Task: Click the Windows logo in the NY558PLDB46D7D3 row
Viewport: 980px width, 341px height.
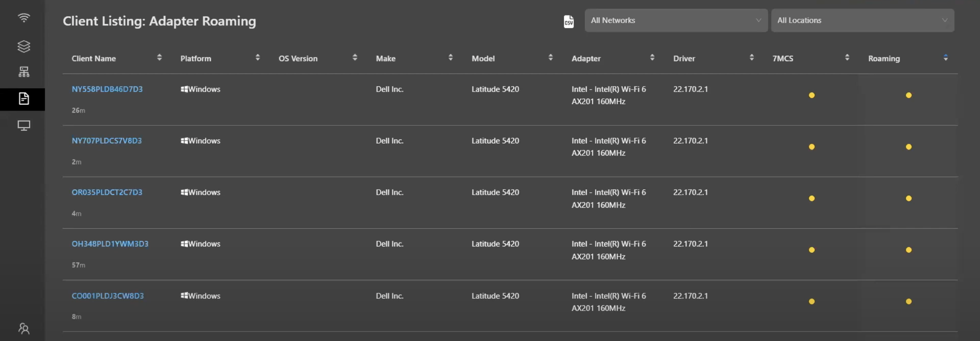Action: click(184, 89)
